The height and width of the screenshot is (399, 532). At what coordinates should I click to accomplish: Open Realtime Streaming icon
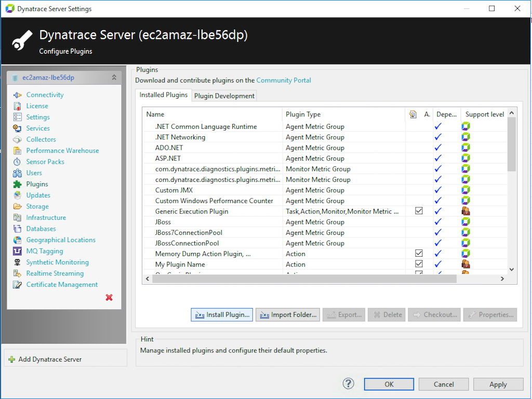pyautogui.click(x=17, y=273)
